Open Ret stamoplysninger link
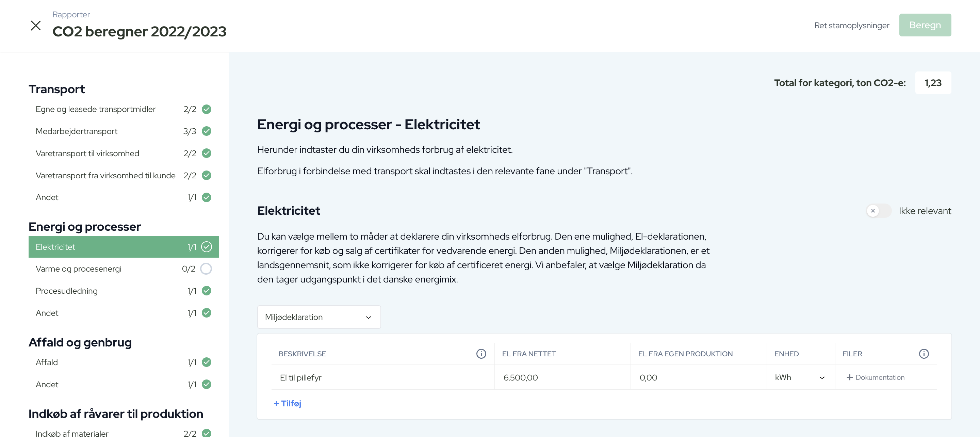 [851, 26]
